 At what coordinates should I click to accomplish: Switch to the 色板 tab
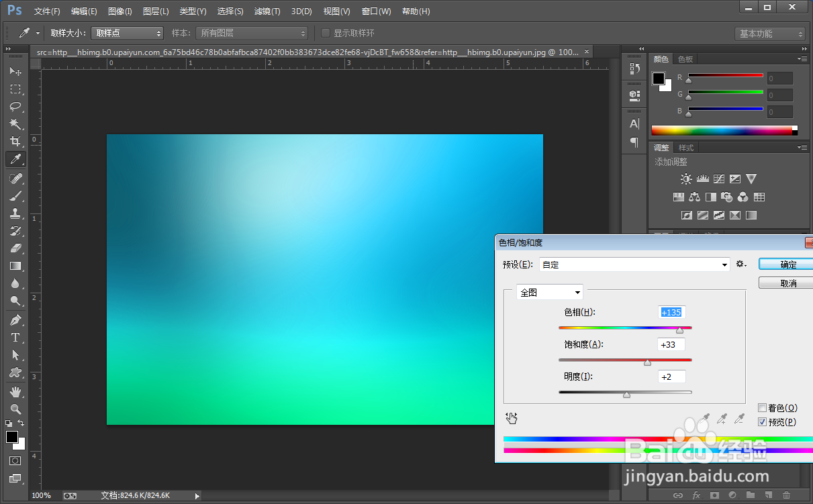(x=685, y=60)
